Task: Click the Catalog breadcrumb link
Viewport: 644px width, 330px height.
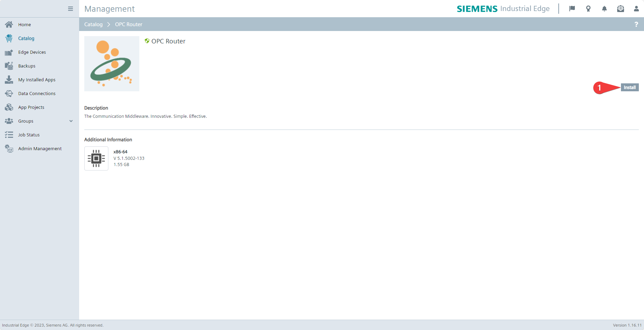Action: point(93,24)
